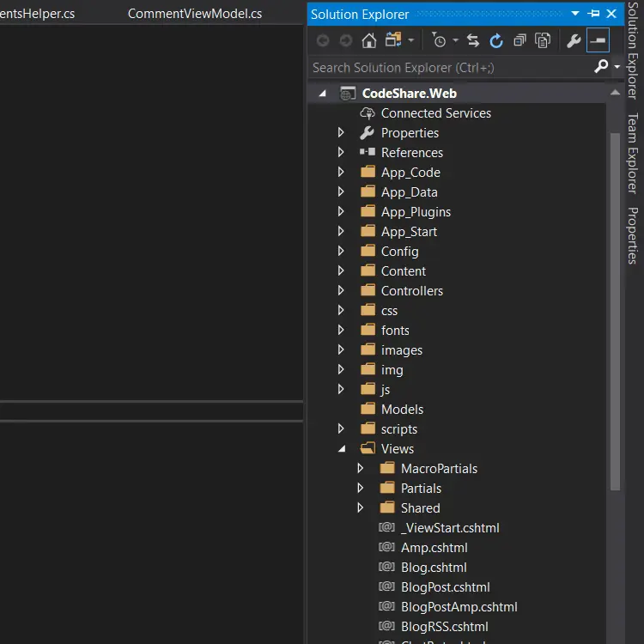
Task: Open the Solution Explorer window options dropdown
Action: pos(574,15)
